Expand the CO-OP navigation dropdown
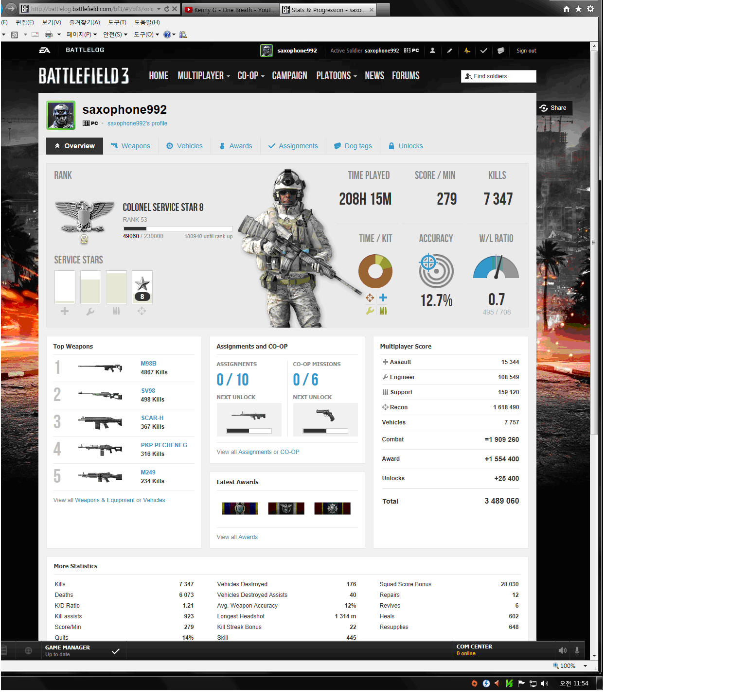 click(251, 76)
